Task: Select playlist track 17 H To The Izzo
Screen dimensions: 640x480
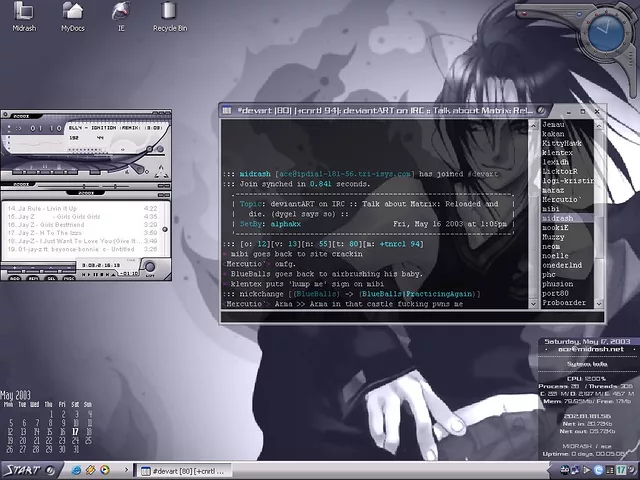Action: [x=82, y=233]
